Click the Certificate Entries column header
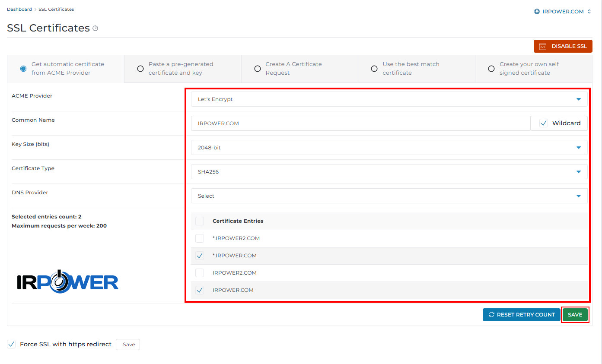The height and width of the screenshot is (364, 602). click(238, 221)
